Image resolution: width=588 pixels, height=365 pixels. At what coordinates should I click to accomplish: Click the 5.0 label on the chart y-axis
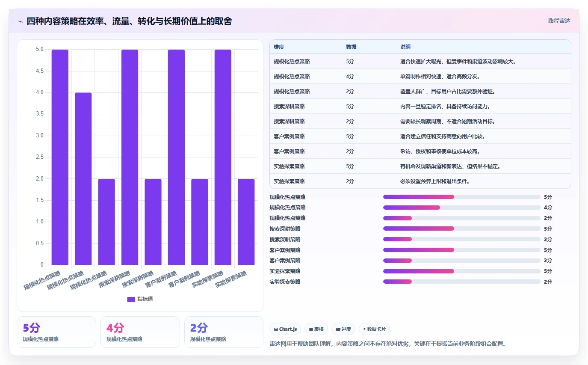click(x=40, y=49)
